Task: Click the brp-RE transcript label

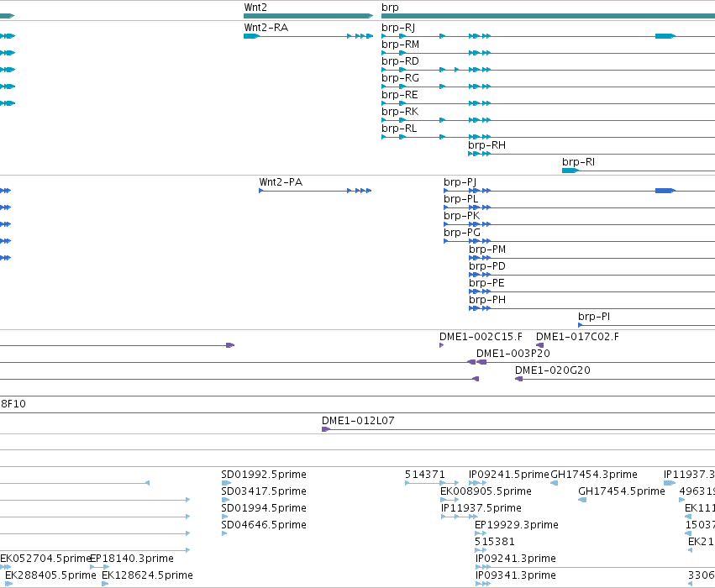Action: click(x=399, y=95)
